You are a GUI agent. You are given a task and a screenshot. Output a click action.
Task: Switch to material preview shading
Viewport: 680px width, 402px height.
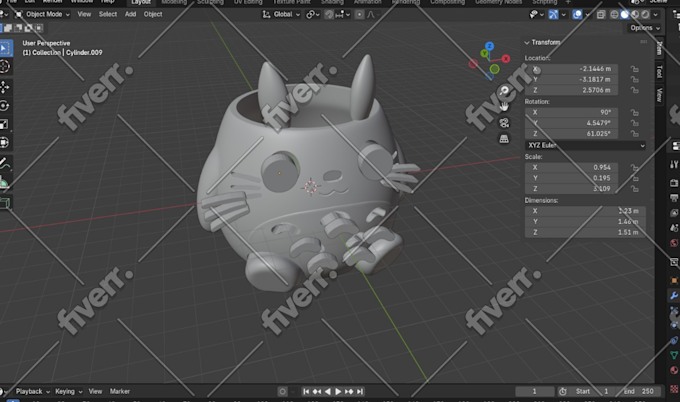point(635,15)
